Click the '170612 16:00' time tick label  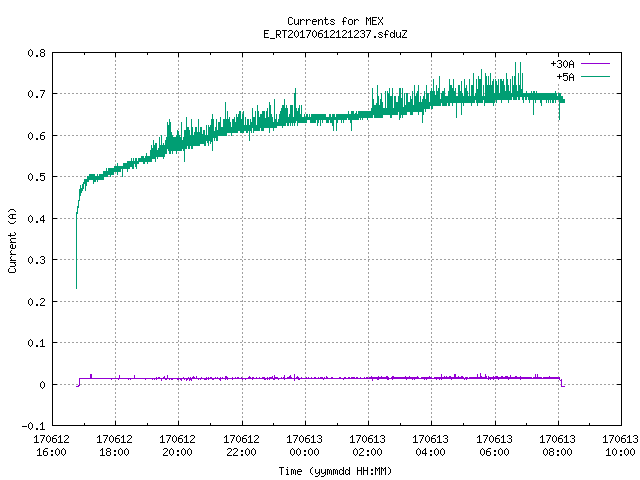click(51, 445)
